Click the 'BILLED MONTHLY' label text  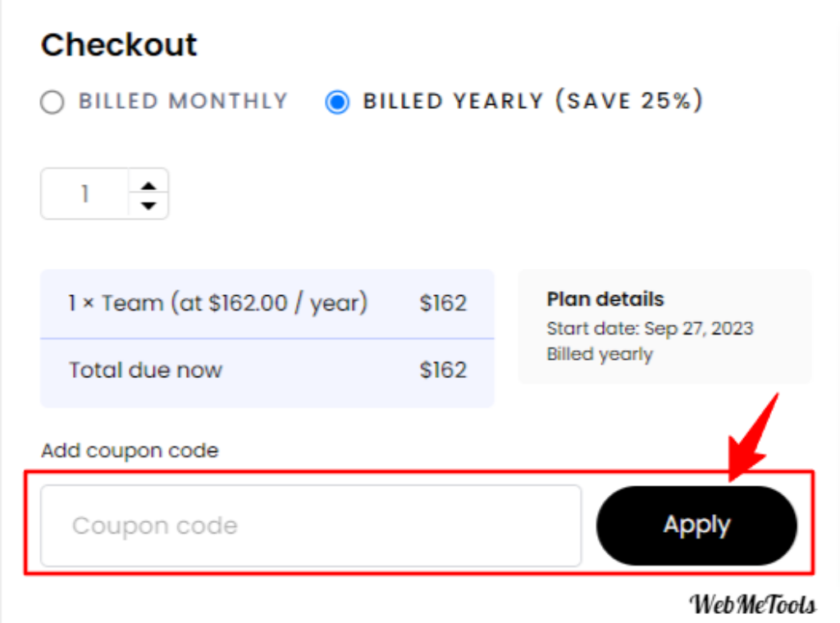183,101
